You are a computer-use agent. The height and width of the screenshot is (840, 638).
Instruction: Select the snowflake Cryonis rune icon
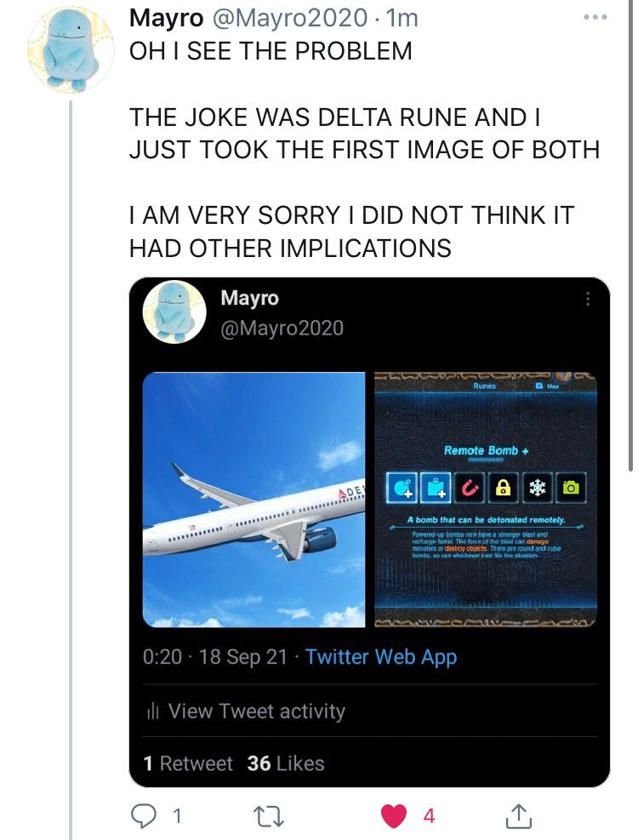(537, 487)
